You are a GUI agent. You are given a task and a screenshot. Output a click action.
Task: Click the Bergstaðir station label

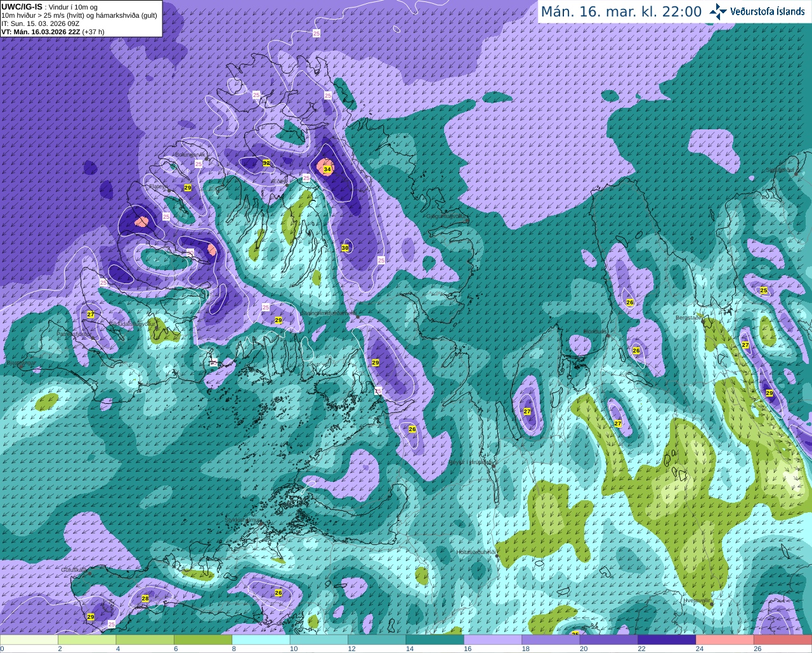pyautogui.click(x=690, y=318)
